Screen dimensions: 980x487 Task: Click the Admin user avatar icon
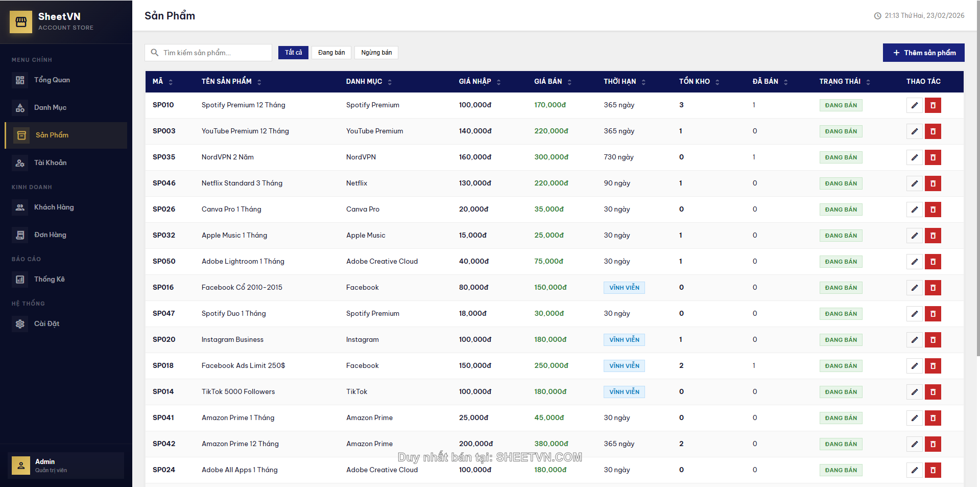coord(21,466)
